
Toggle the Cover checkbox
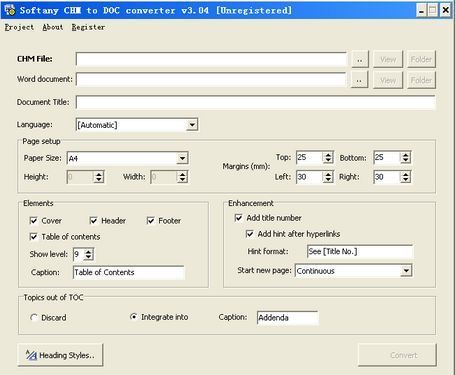point(34,221)
